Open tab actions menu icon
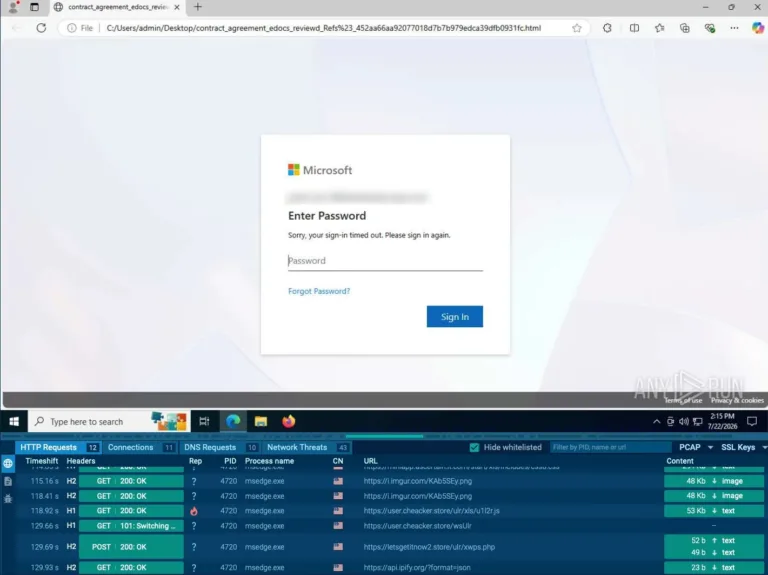The width and height of the screenshot is (768, 575). [x=34, y=7]
